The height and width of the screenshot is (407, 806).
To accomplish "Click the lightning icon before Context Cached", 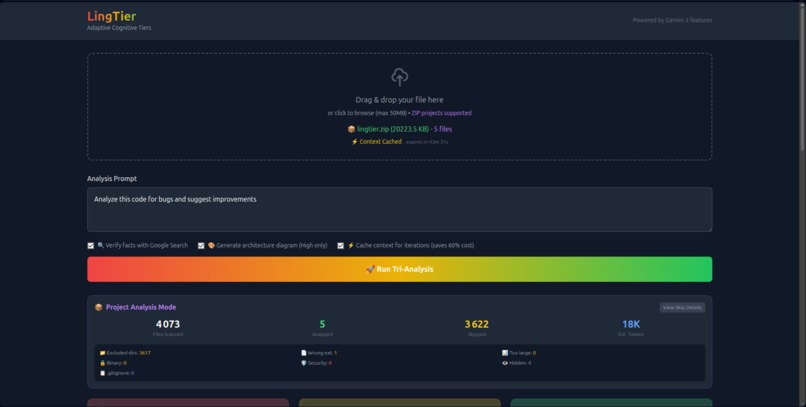I will (354, 142).
